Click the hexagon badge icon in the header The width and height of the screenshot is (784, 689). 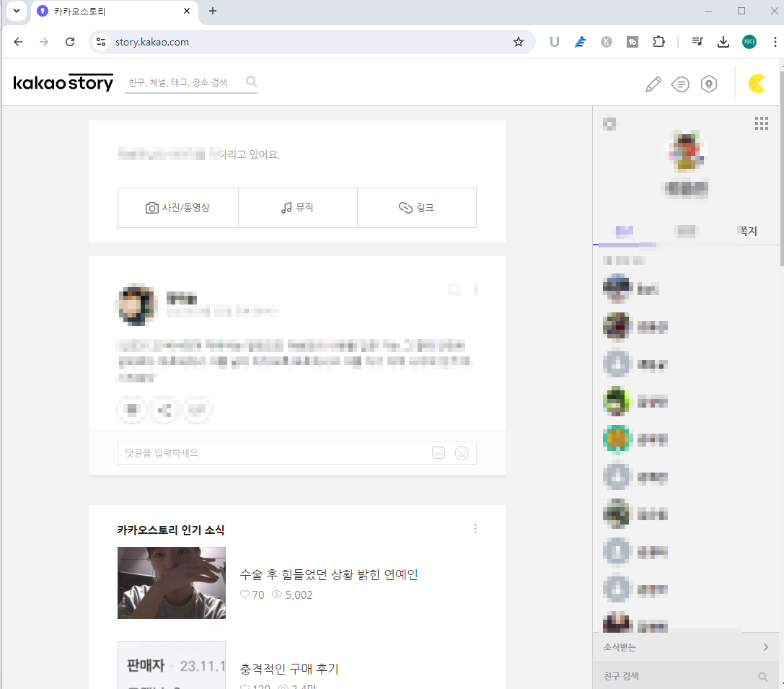click(708, 84)
